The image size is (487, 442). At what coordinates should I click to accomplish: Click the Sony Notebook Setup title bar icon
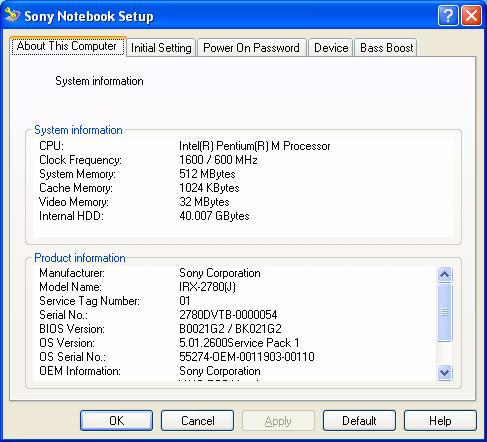[x=12, y=15]
